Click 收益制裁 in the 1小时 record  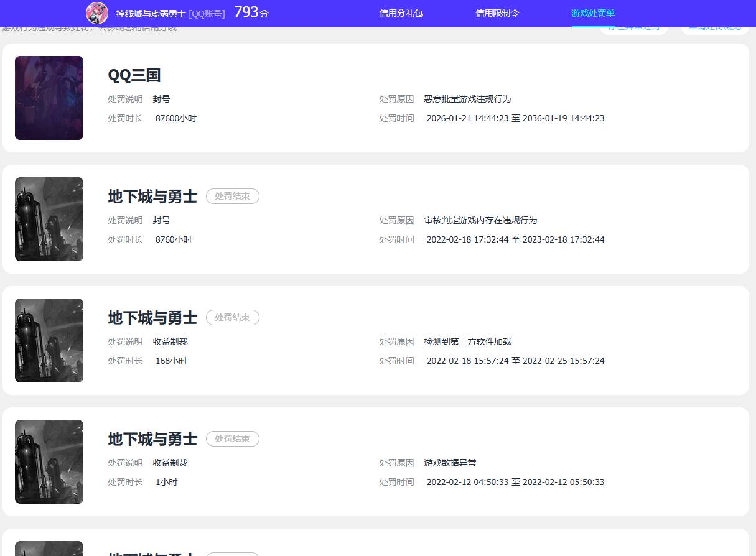coord(170,463)
